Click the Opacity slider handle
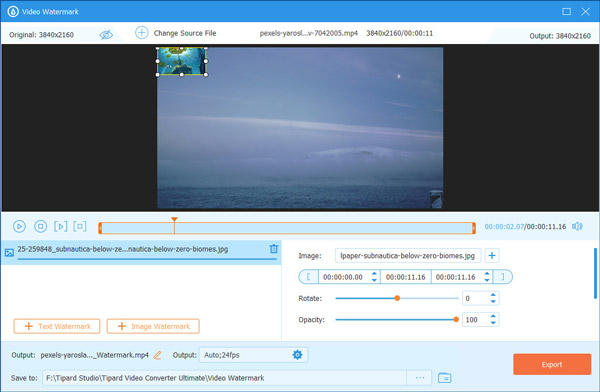The width and height of the screenshot is (600, 392). pyautogui.click(x=456, y=319)
